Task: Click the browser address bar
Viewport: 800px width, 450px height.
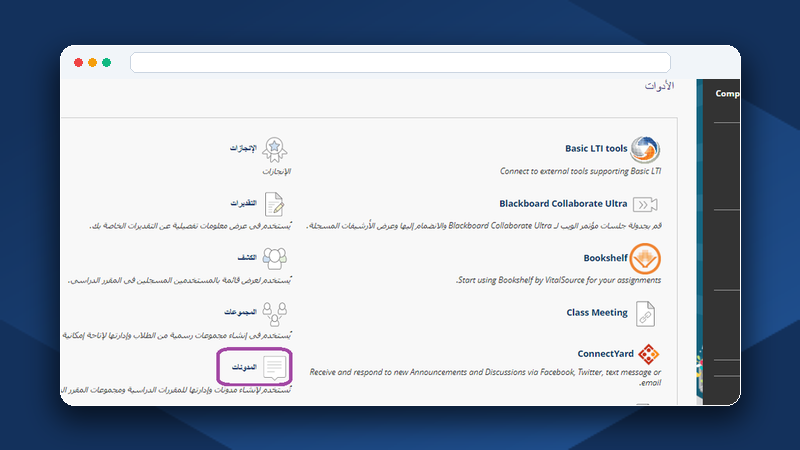Action: (x=401, y=62)
